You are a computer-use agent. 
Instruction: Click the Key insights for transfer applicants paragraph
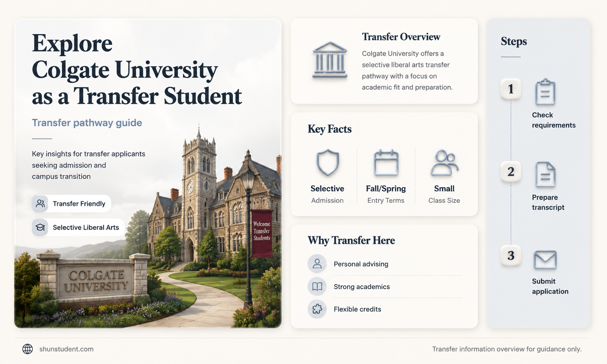[88, 165]
